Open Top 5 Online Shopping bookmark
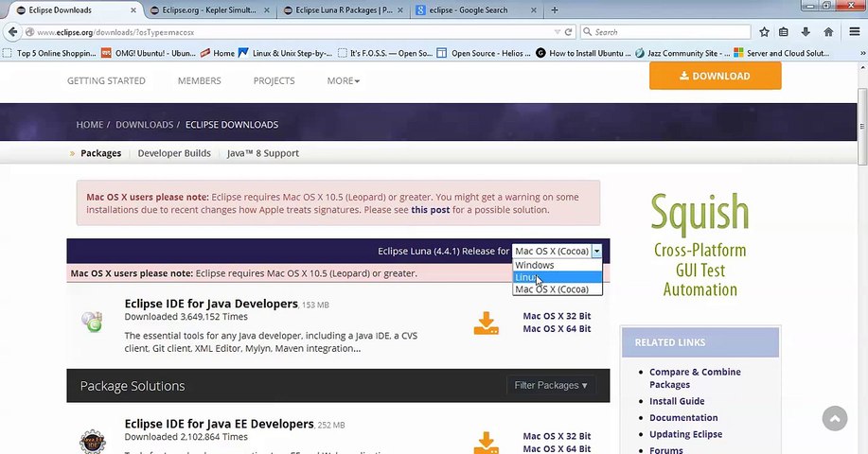Viewport: 868px width, 454px height. tap(49, 53)
